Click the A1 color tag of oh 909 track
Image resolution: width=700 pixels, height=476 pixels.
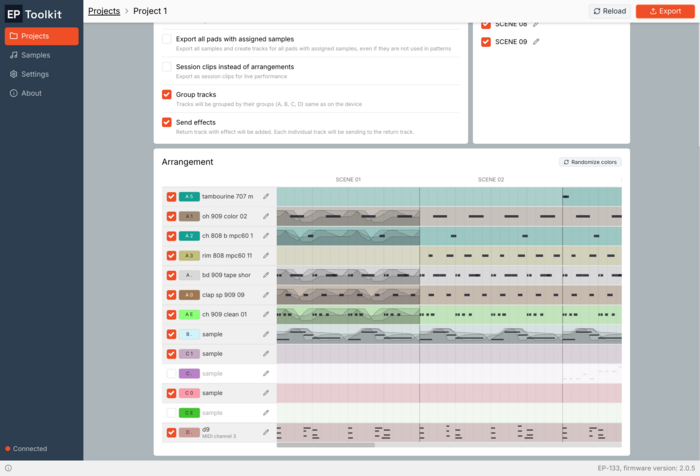189,216
